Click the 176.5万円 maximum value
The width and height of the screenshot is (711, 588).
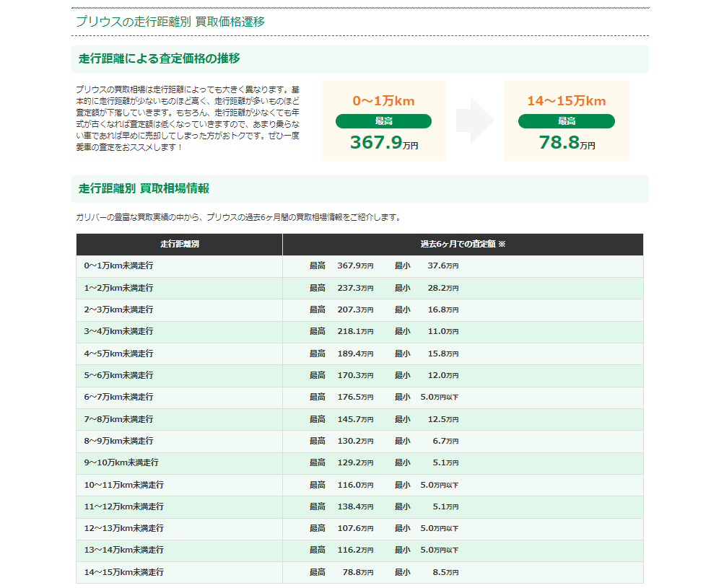[x=355, y=398]
